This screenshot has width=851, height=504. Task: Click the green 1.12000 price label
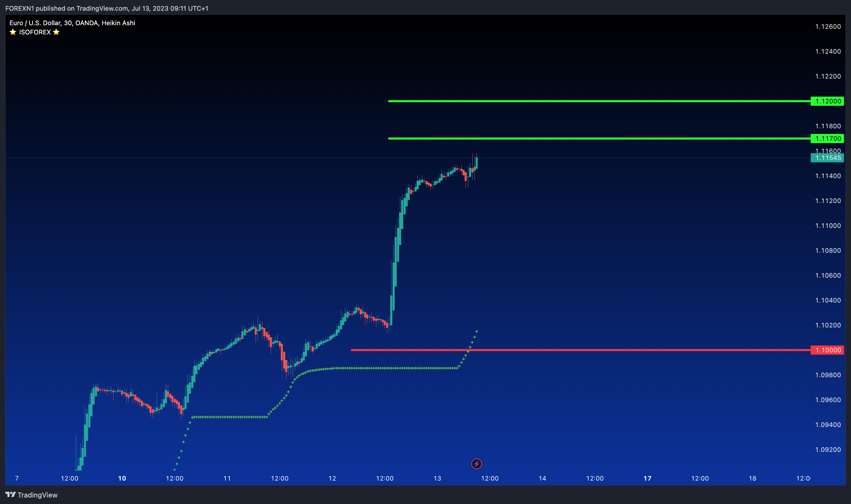tap(827, 101)
